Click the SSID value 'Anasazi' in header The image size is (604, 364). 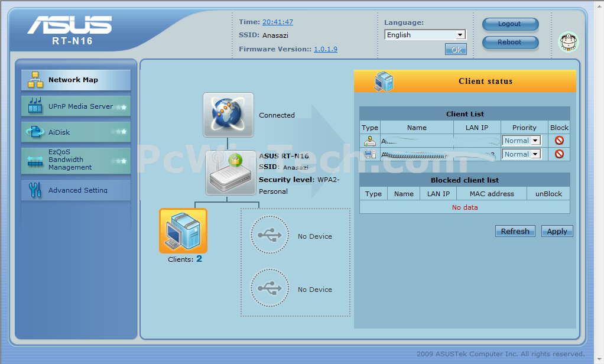[275, 35]
